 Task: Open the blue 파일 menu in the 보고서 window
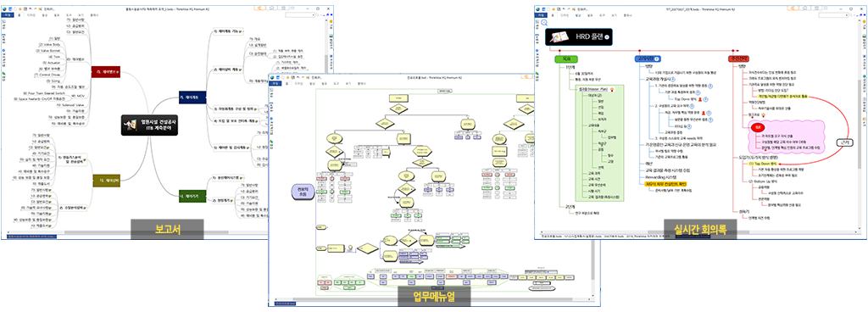[7, 15]
